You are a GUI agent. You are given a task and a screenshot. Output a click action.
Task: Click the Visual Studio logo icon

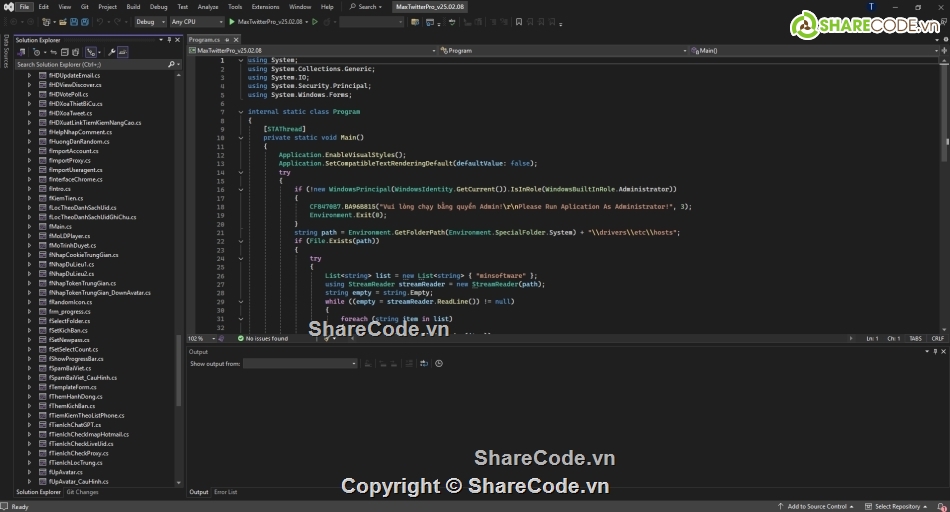pyautogui.click(x=8, y=7)
